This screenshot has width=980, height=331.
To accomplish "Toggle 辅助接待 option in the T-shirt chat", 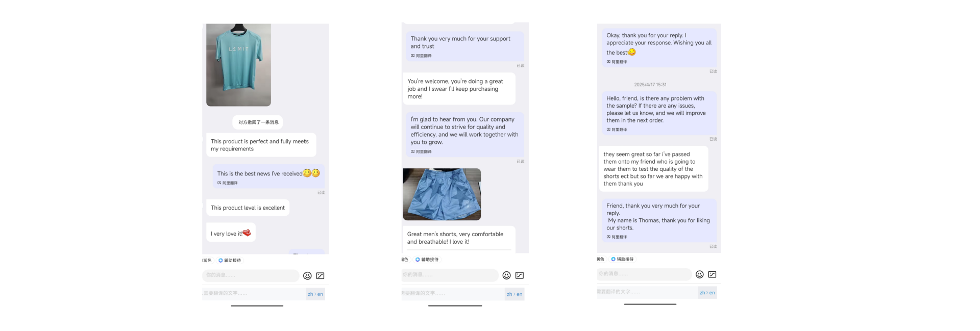I will click(230, 260).
